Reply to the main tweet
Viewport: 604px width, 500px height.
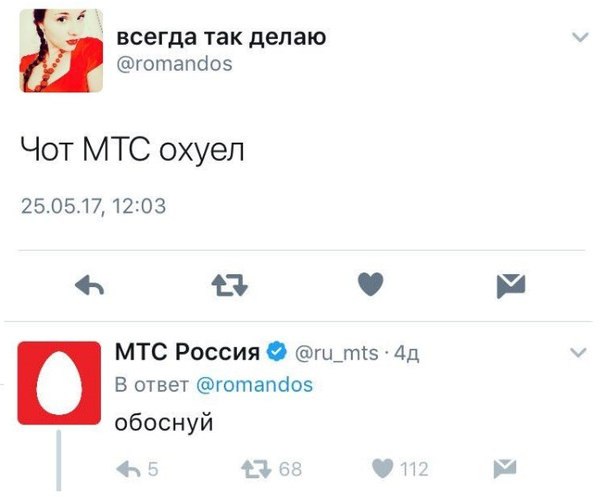coord(89,285)
